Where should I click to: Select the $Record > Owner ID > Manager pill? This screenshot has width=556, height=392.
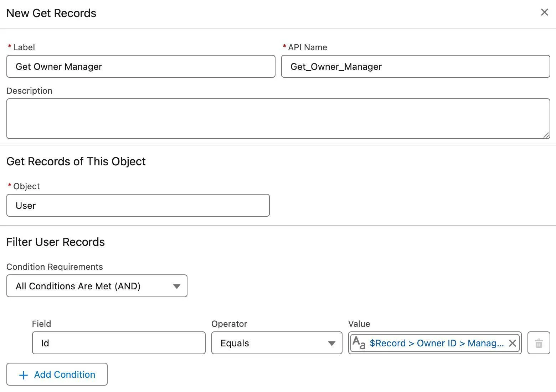point(435,343)
